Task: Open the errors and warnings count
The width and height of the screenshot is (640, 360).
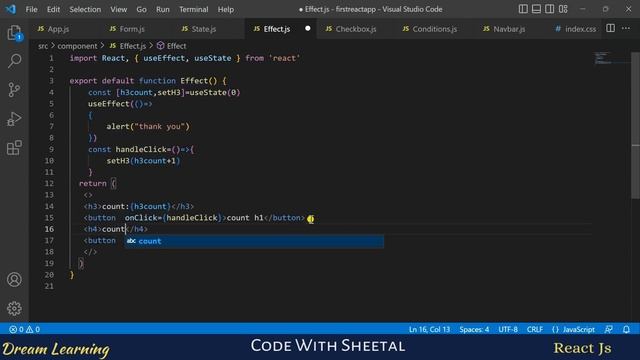Action: point(24,329)
